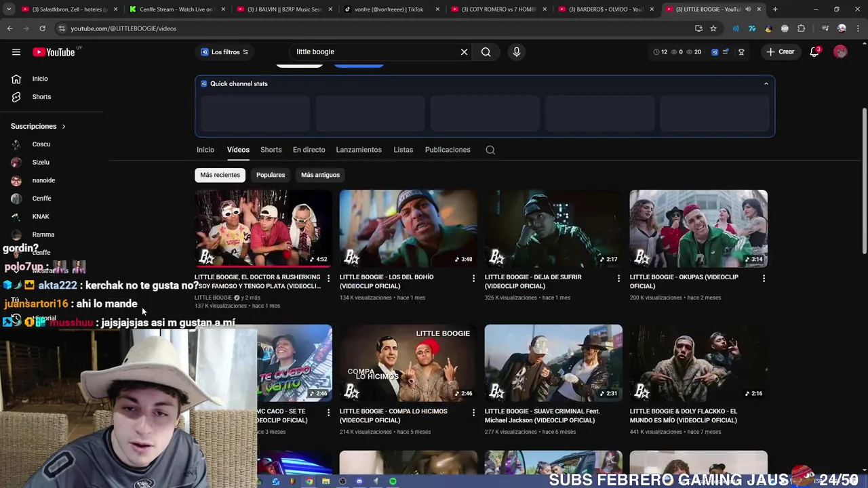Viewport: 868px width, 488px height.
Task: Search within channel using the magnifier icon
Action: (490, 150)
